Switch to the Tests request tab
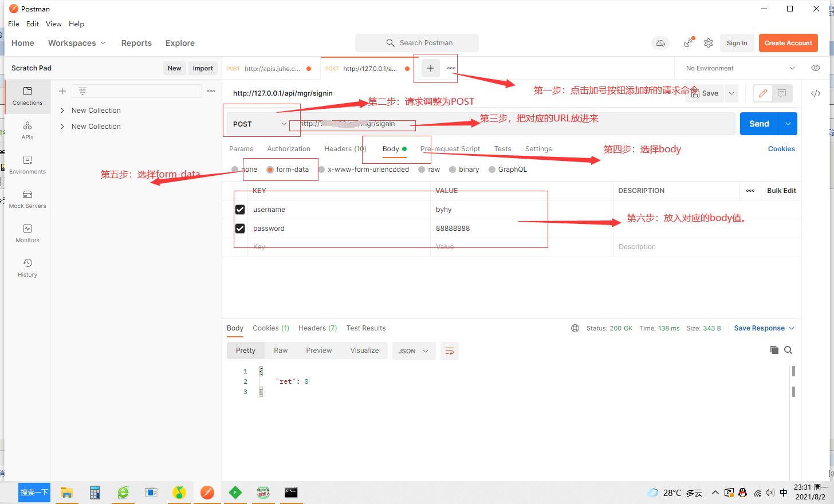834x504 pixels. (x=503, y=149)
